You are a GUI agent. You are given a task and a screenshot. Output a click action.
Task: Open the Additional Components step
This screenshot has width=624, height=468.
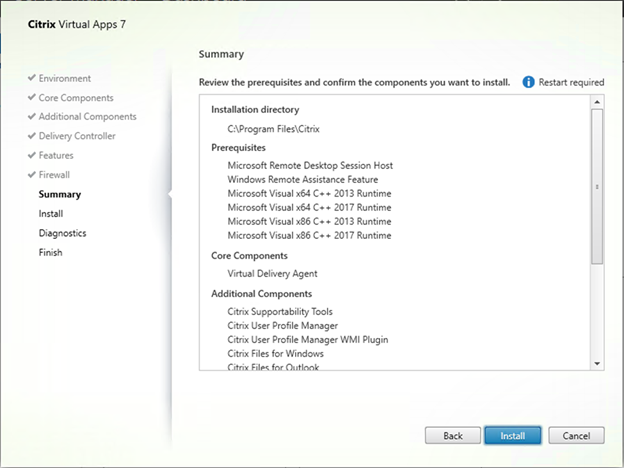(x=88, y=117)
